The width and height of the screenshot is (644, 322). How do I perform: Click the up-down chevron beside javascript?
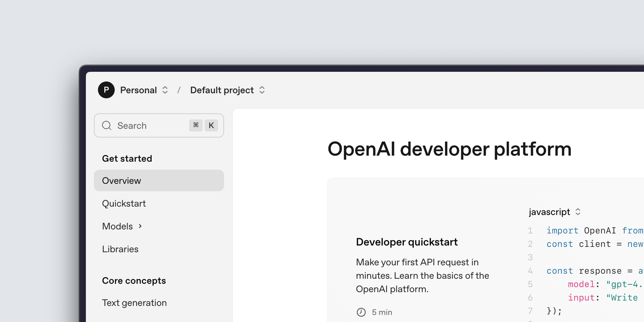[578, 212]
